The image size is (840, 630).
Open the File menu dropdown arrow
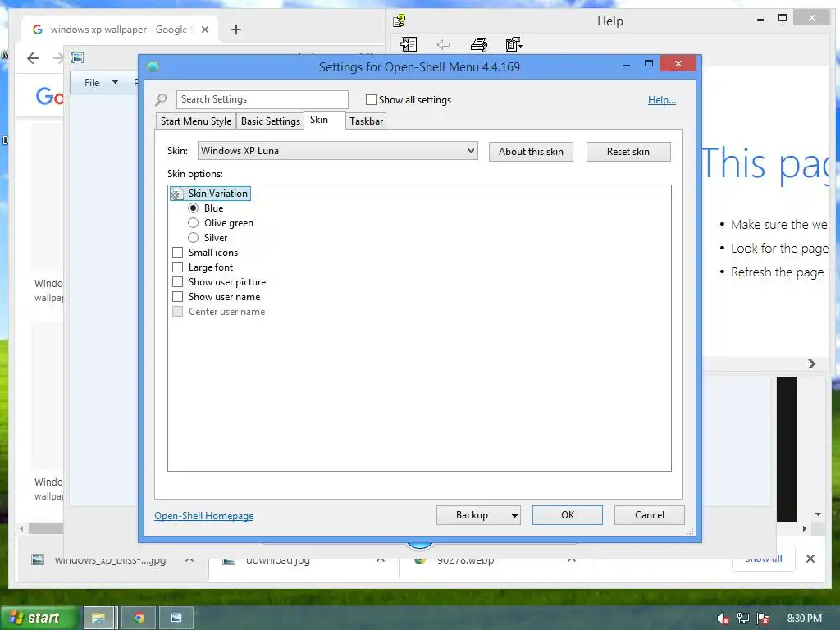point(115,83)
